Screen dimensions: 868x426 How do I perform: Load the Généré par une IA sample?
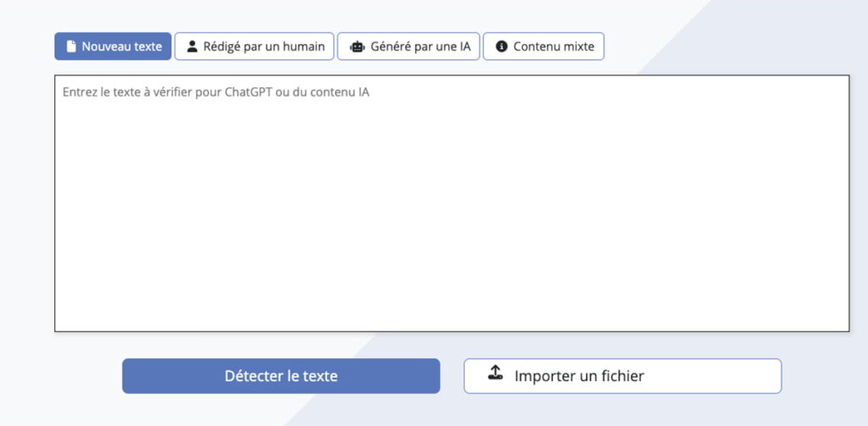409,47
